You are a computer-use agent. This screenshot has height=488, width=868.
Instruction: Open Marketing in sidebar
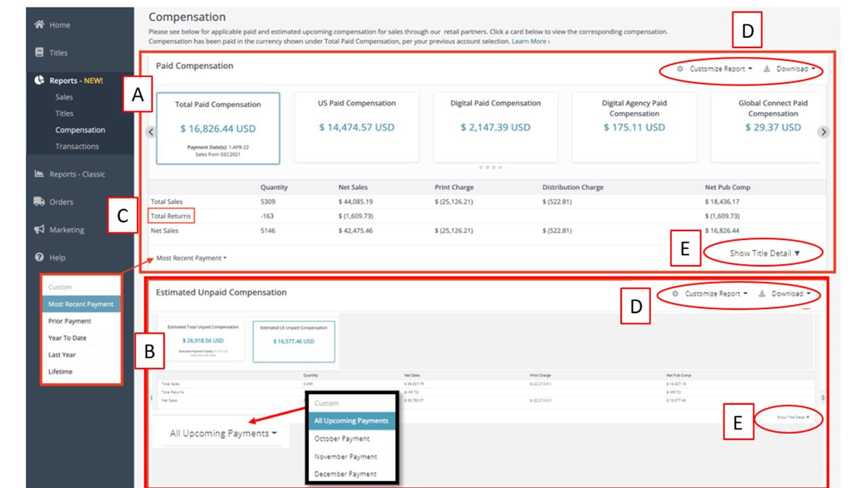click(66, 230)
